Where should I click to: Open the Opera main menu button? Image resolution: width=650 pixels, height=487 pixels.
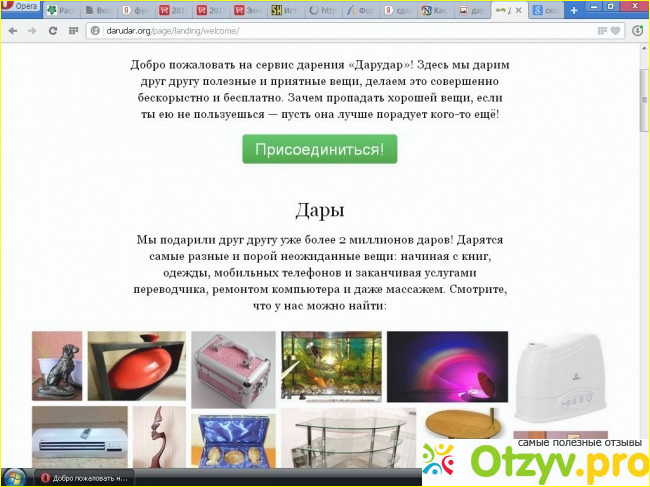21,8
